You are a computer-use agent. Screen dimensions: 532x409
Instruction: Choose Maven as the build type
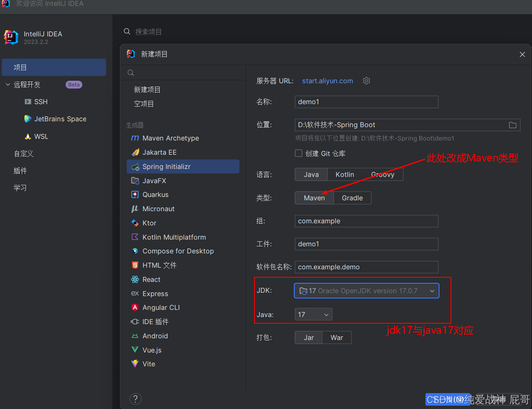pos(314,198)
